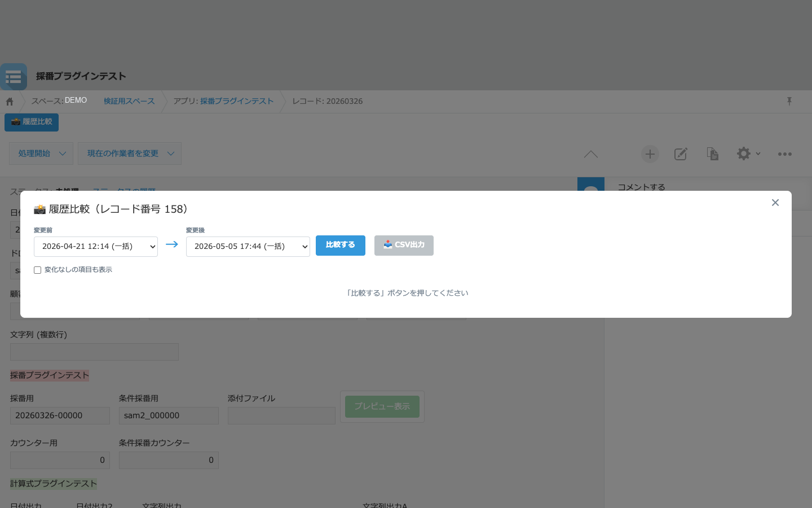The height and width of the screenshot is (508, 812).
Task: Click the CSV出力 button
Action: 404,246
